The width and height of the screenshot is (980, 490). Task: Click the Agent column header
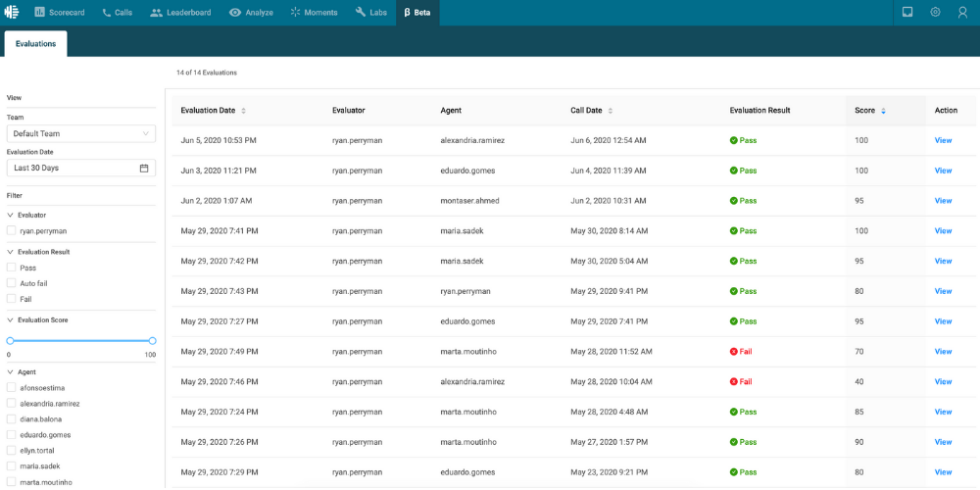(451, 111)
